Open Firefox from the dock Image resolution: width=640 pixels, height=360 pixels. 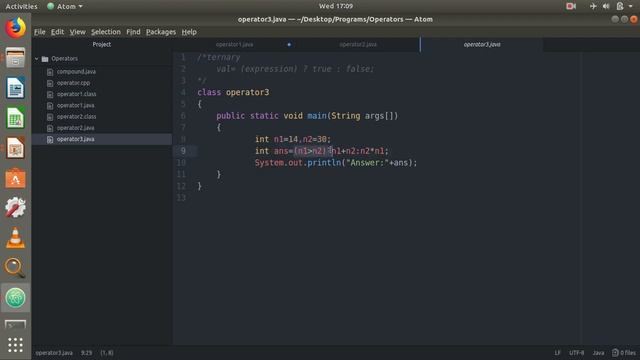click(15, 28)
